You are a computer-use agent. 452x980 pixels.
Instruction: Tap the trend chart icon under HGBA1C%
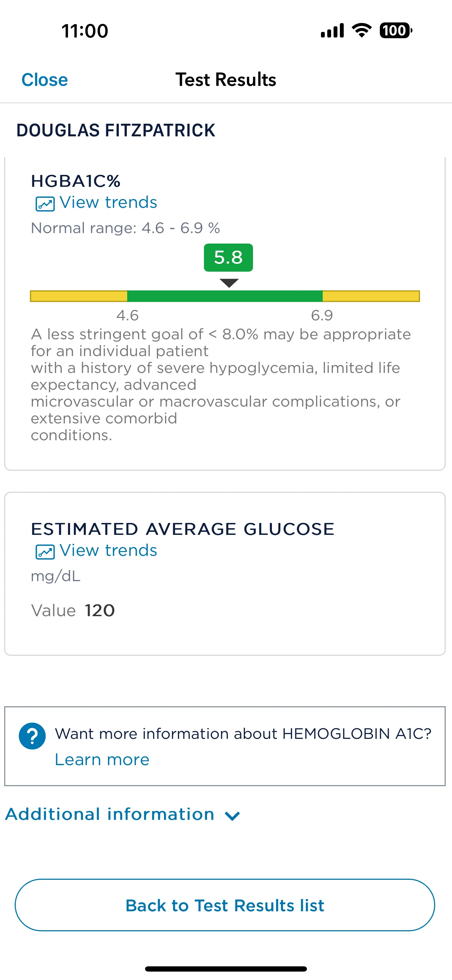point(45,204)
